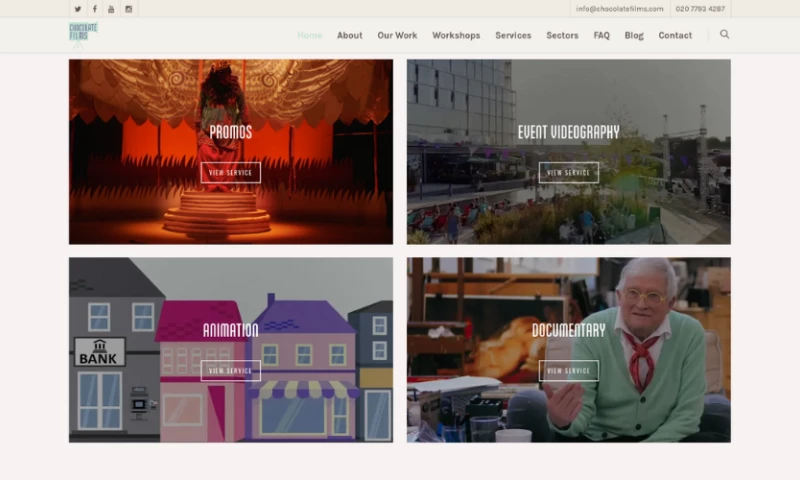Open the search magnifier icon
This screenshot has height=480, width=800.
[724, 34]
